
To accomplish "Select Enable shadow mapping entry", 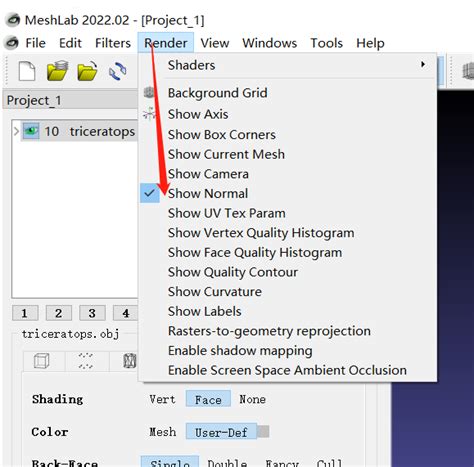I will click(x=240, y=351).
